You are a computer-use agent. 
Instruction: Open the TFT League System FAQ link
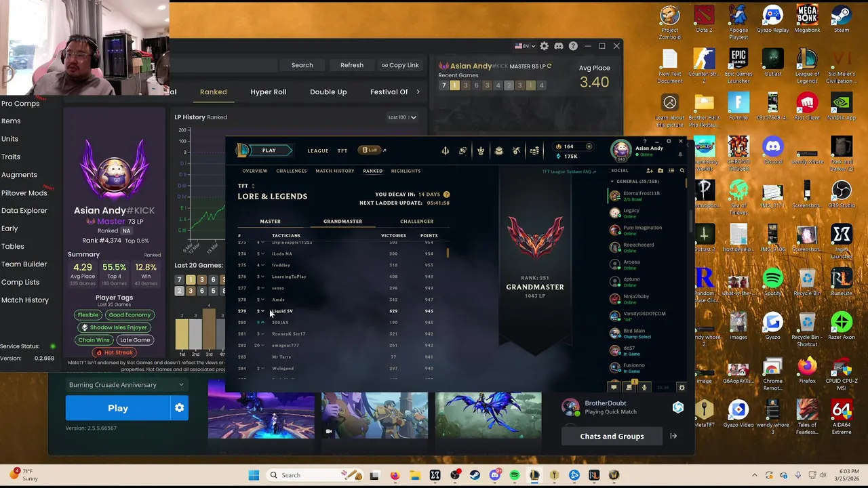click(569, 171)
